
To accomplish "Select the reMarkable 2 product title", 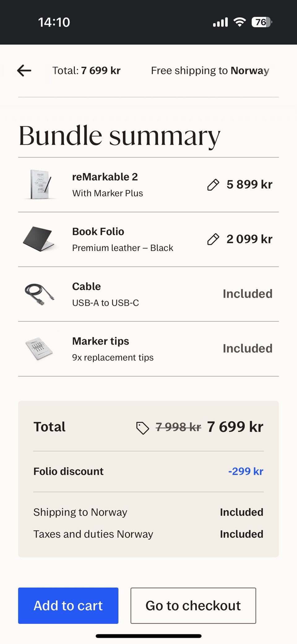I will 105,177.
